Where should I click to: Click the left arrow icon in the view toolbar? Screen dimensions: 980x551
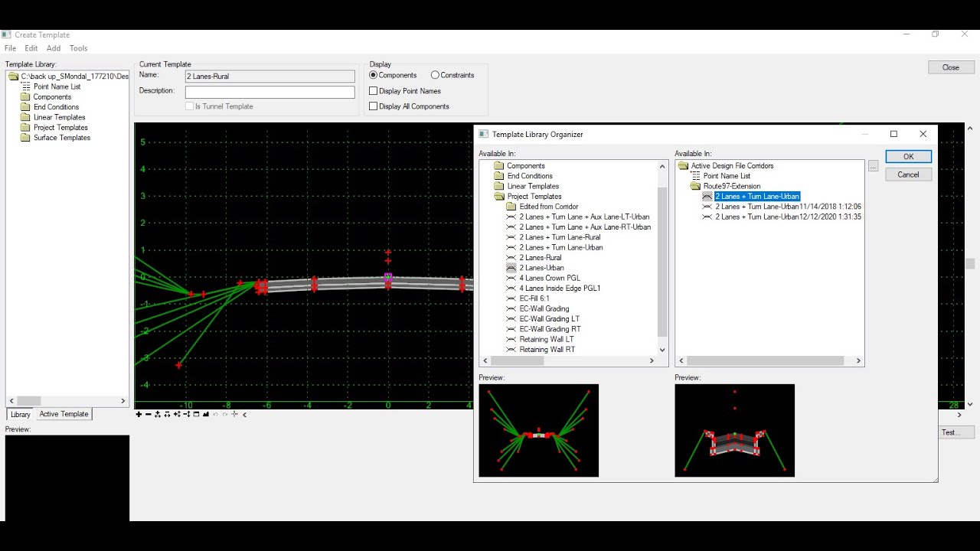[x=244, y=414]
